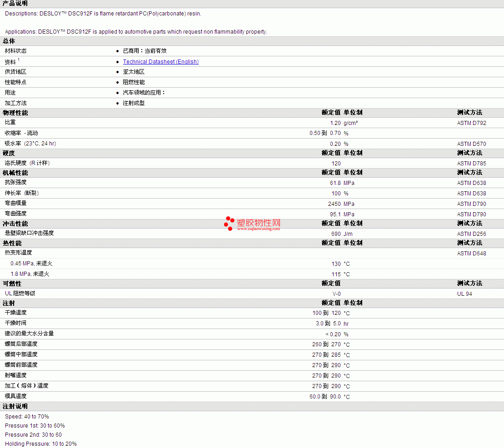Click the ASTM D648 test method
Image resolution: width=504 pixels, height=448 pixels.
[472, 254]
